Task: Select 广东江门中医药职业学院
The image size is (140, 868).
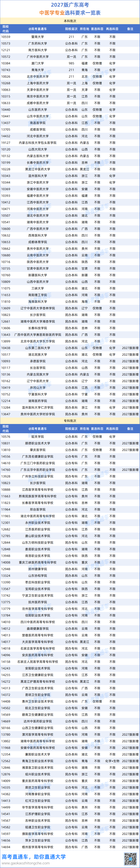Action: point(38,463)
